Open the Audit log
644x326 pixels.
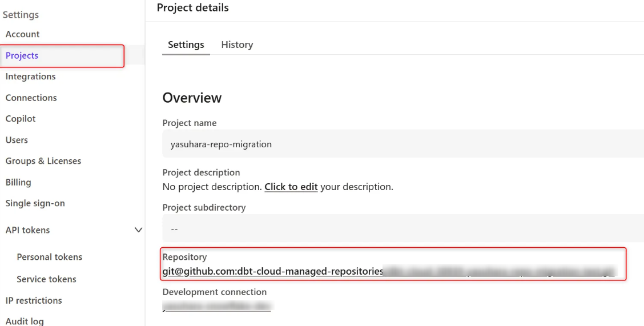coord(25,321)
